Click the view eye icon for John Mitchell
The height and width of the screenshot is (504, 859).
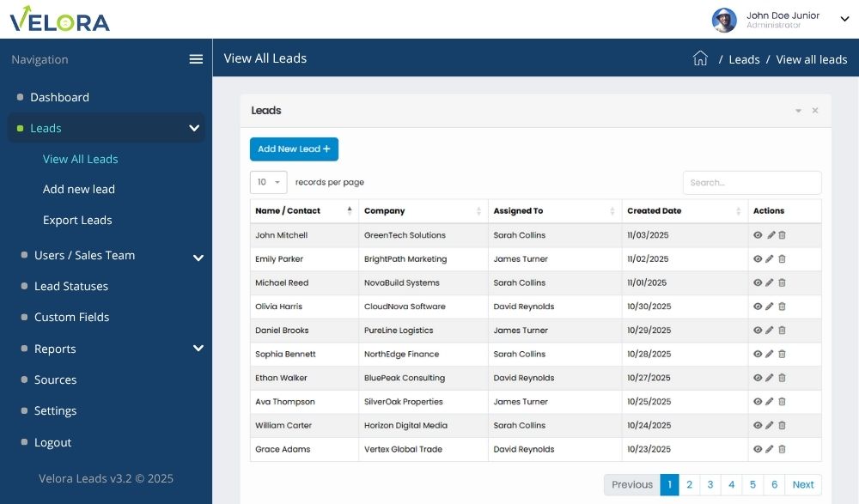click(758, 235)
